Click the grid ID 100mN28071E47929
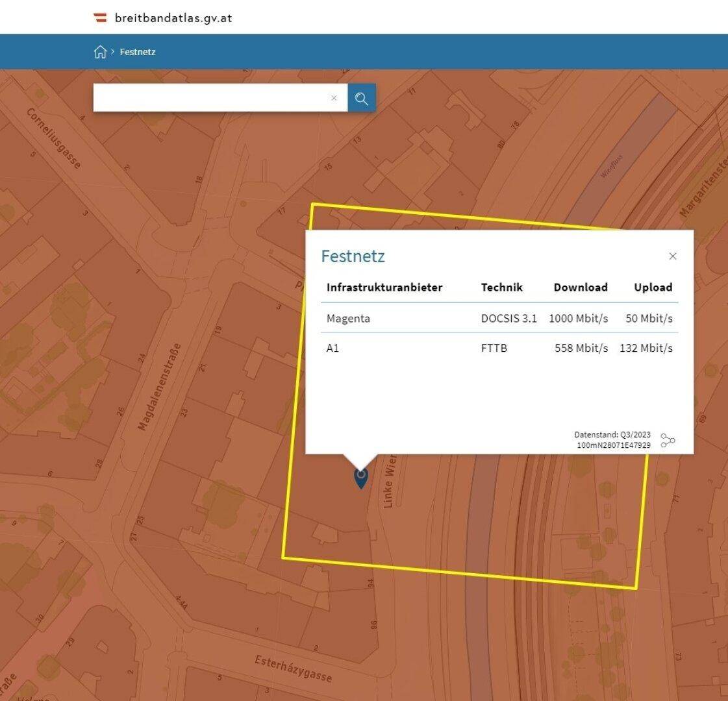 pos(614,445)
